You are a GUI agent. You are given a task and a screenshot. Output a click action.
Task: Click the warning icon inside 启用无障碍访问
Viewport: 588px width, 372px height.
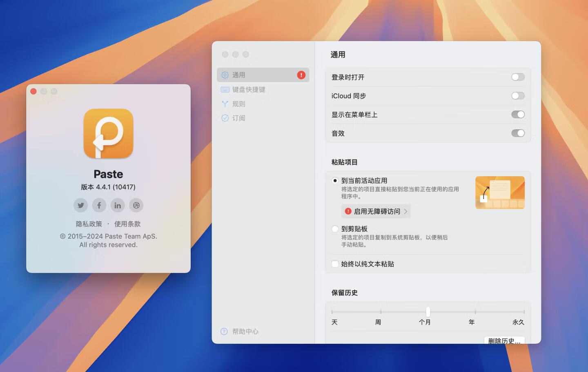(347, 211)
